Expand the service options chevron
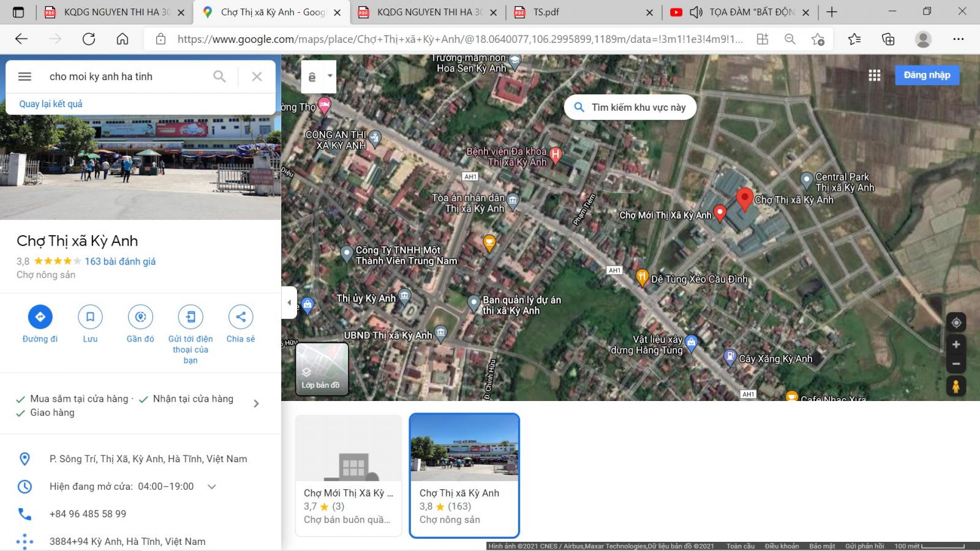 click(256, 403)
